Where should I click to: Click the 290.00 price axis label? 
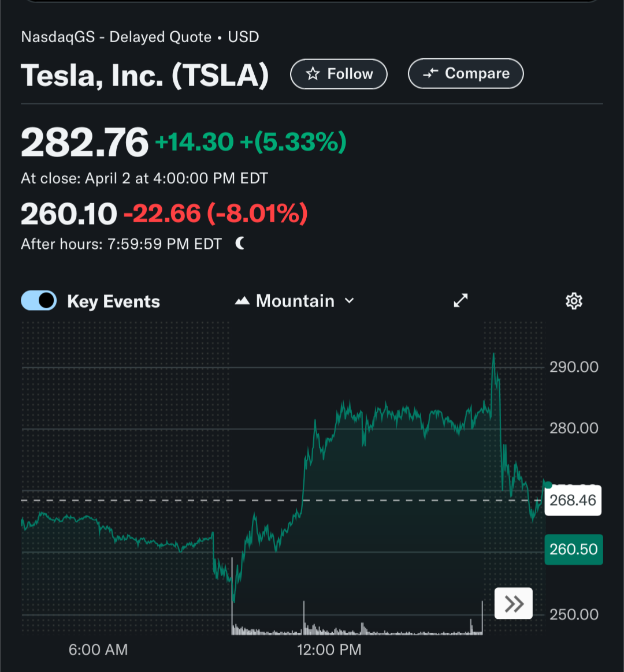(574, 367)
